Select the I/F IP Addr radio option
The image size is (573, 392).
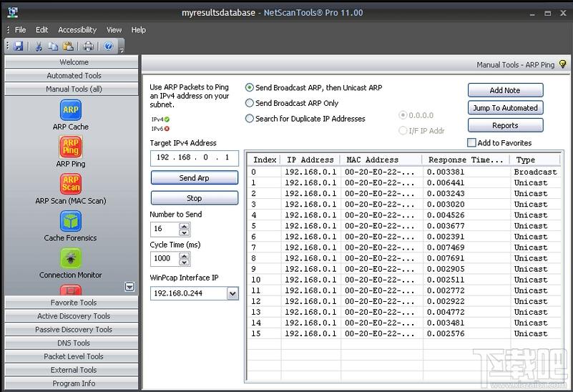pos(403,130)
